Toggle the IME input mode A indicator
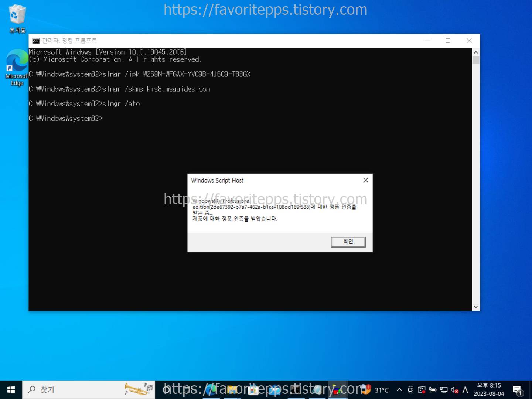Image resolution: width=532 pixels, height=399 pixels. [465, 390]
